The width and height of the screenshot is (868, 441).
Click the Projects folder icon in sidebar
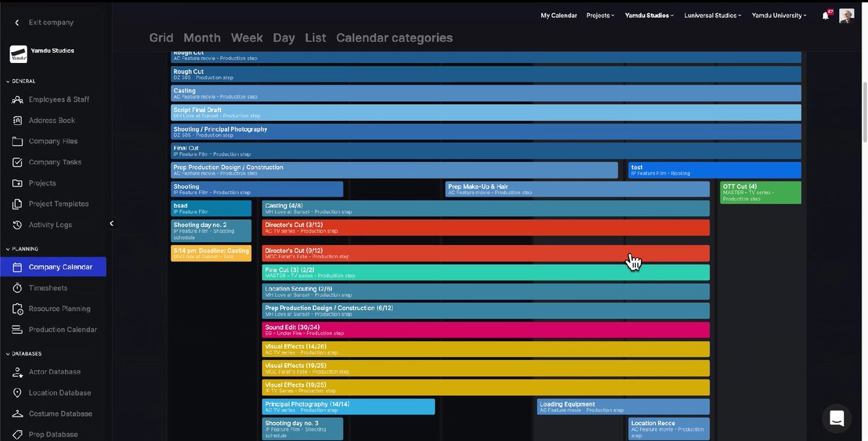[x=17, y=184]
